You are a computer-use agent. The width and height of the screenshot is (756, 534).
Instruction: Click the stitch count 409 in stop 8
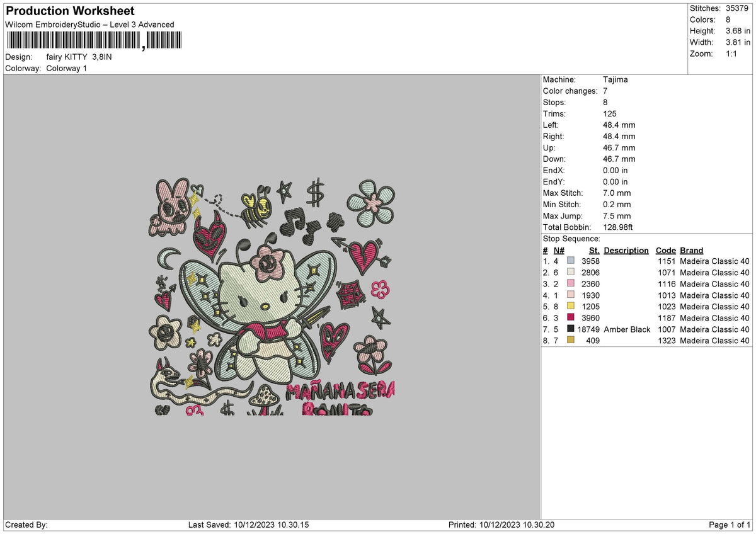tap(593, 341)
